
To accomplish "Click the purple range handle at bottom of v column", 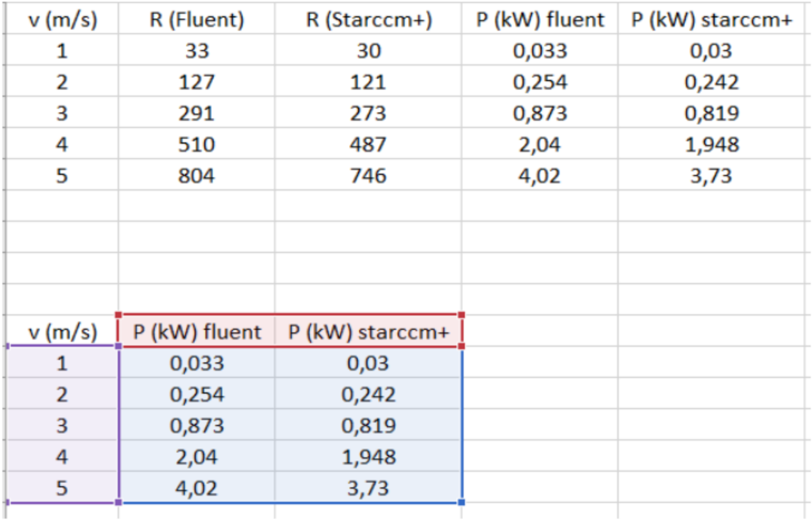I will [118, 502].
